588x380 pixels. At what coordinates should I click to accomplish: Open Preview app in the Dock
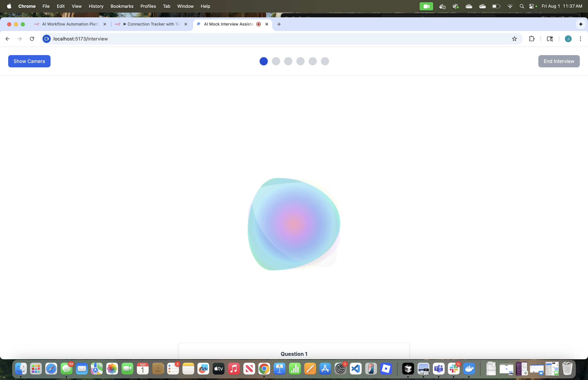point(423,369)
